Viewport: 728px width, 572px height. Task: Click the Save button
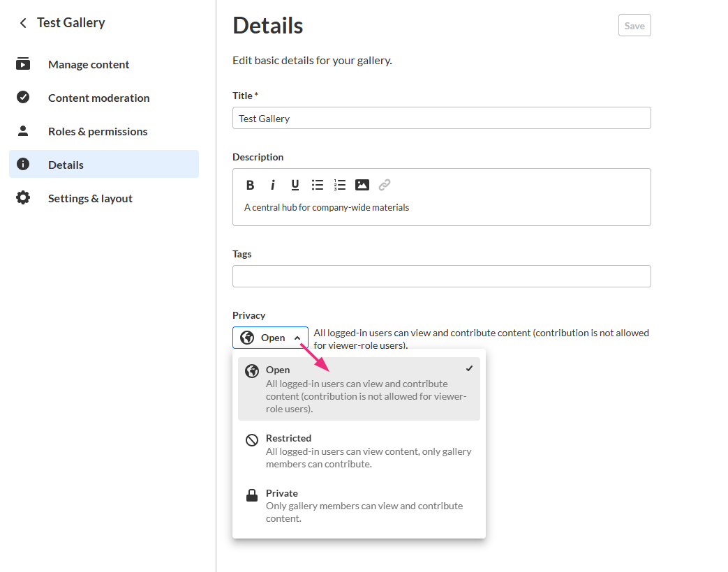coord(634,26)
